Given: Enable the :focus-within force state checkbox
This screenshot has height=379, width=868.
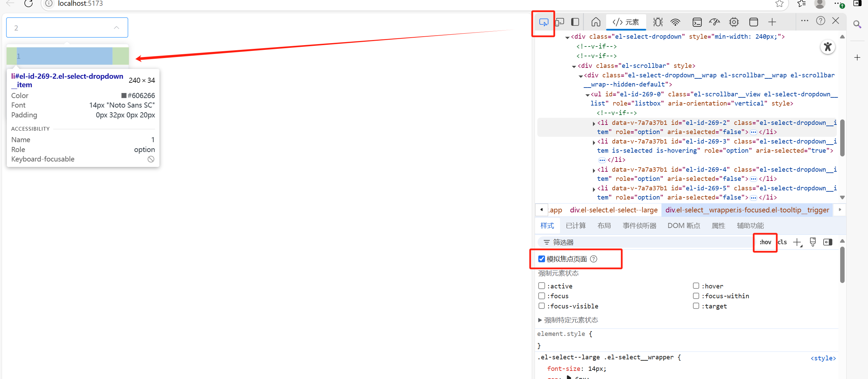Looking at the screenshot, I should pyautogui.click(x=696, y=296).
